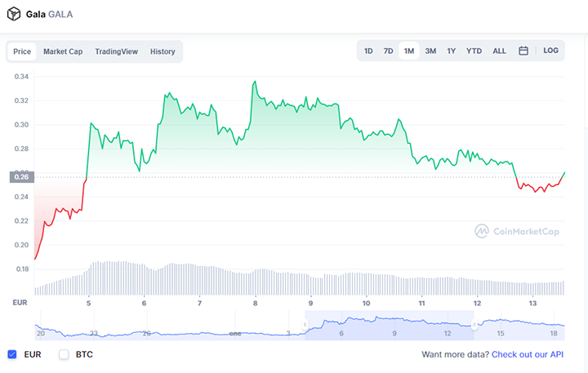
Task: Select the History tab
Action: click(x=163, y=51)
